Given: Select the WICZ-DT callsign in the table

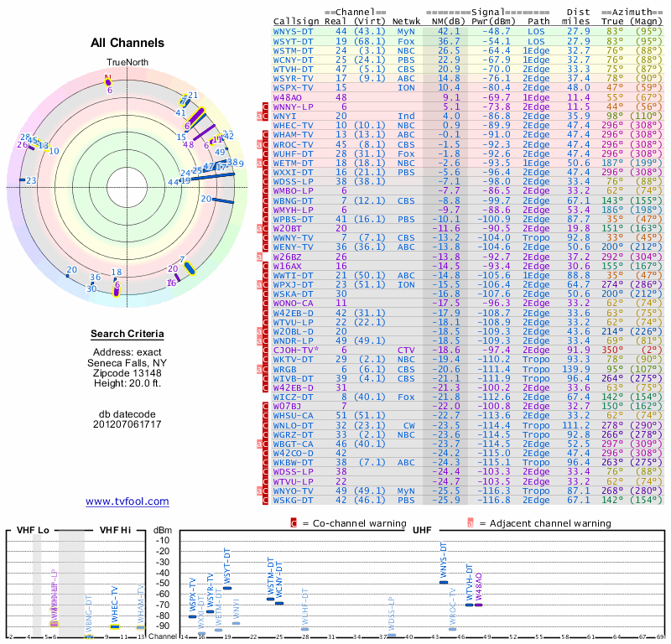Looking at the screenshot, I should (x=293, y=397).
